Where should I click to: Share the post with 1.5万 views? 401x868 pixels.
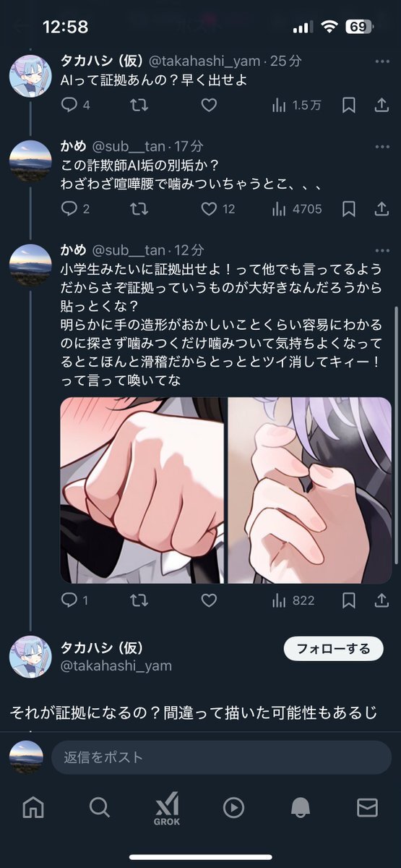click(x=381, y=106)
